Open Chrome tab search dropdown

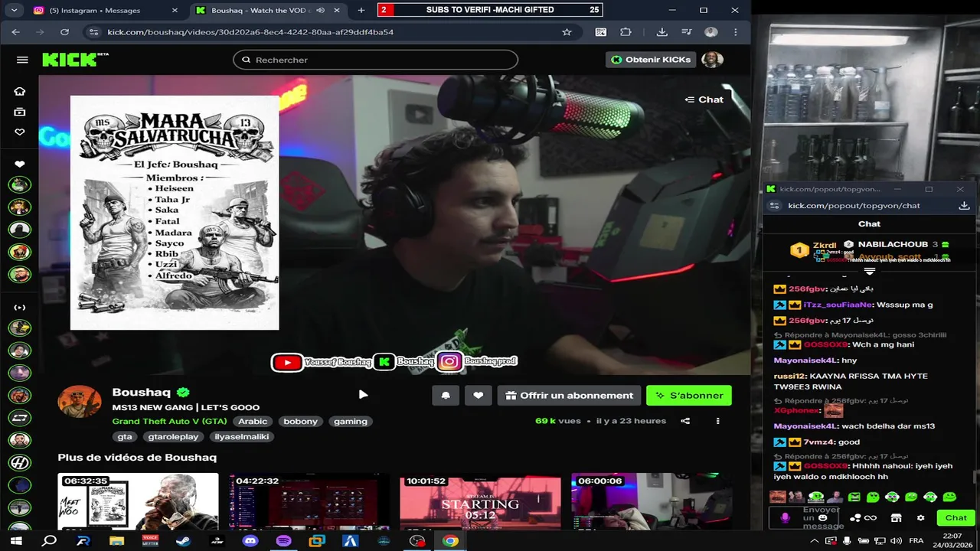(x=14, y=11)
